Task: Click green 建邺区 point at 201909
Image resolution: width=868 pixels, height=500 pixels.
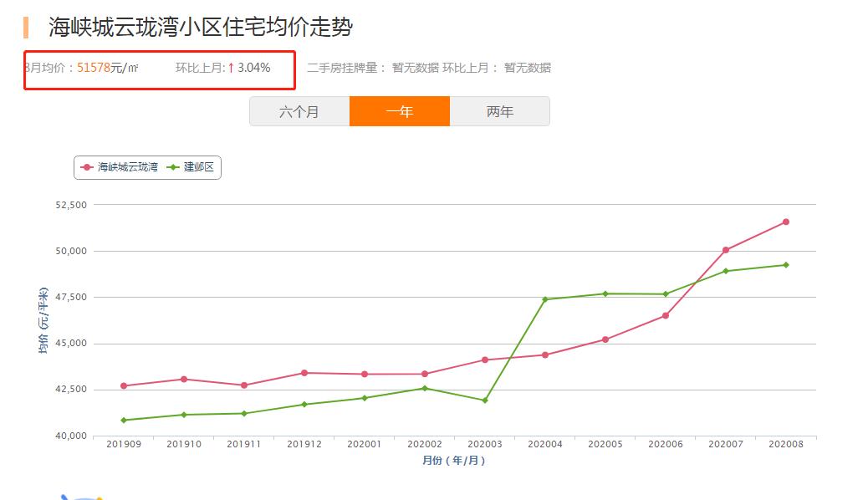Action: tap(124, 421)
